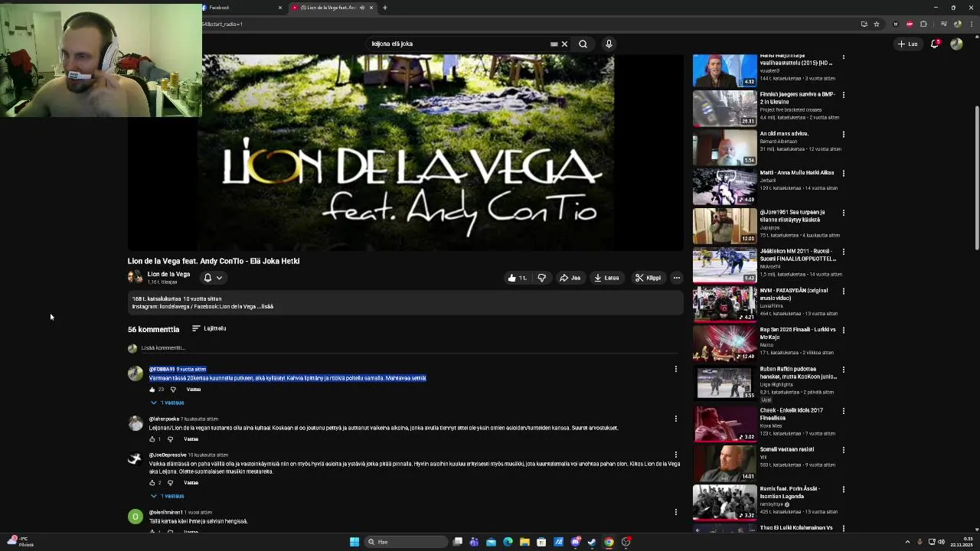Click the Jaa share button
980x551 pixels.
click(570, 278)
